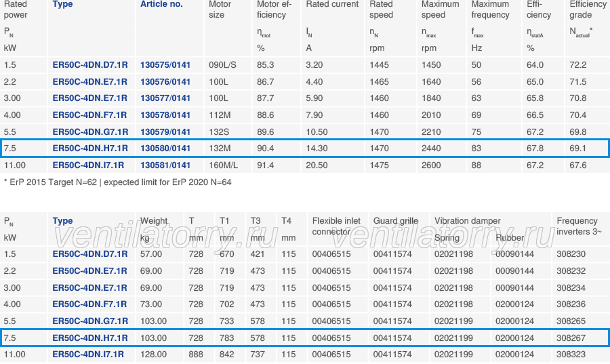Image resolution: width=610 pixels, height=364 pixels.
Task: Open ER50C-4DN.E7.1R link in 3.00 kW weight row
Action: (90, 288)
